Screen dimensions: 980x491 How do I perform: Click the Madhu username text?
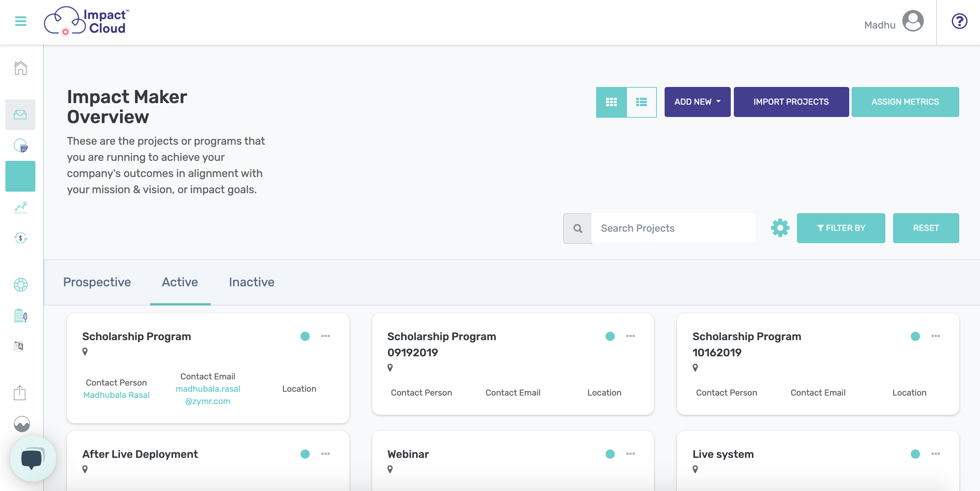880,25
